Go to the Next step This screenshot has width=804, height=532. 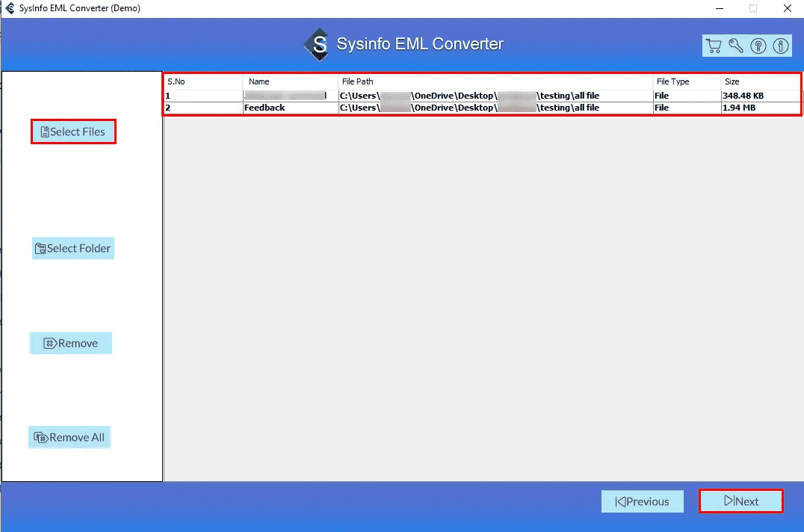[741, 501]
